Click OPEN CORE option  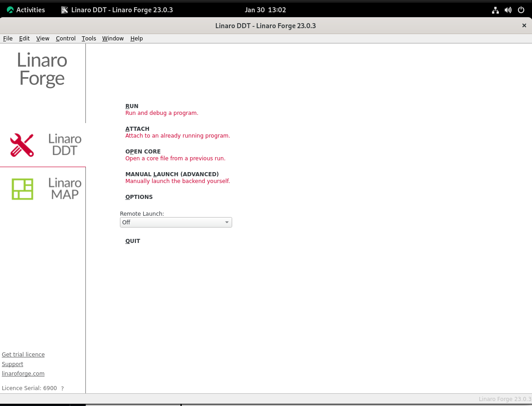[143, 152]
